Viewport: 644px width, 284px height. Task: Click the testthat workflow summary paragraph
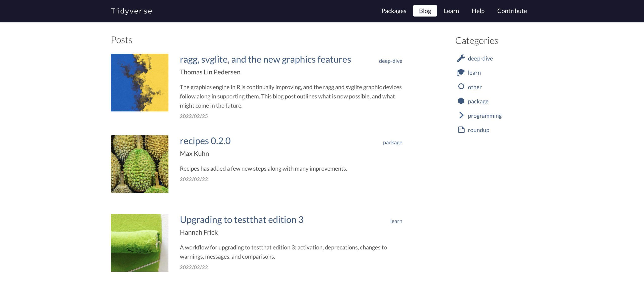[x=283, y=252]
